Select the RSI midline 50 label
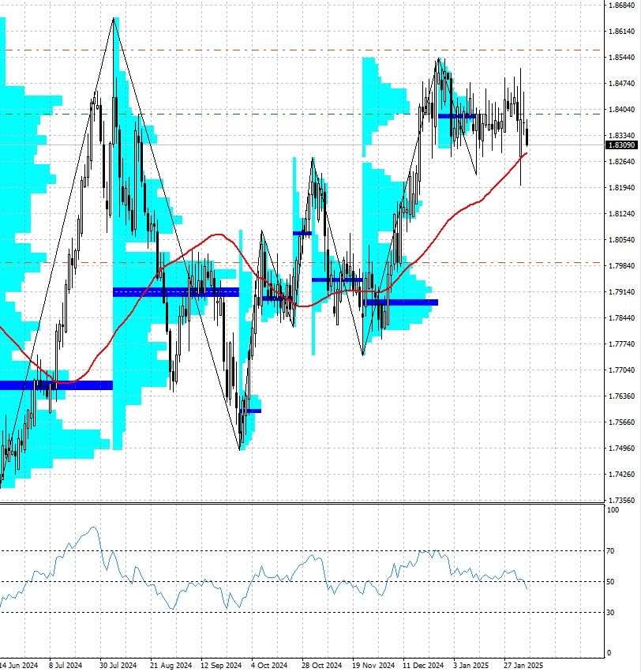641x672 pixels. point(610,582)
